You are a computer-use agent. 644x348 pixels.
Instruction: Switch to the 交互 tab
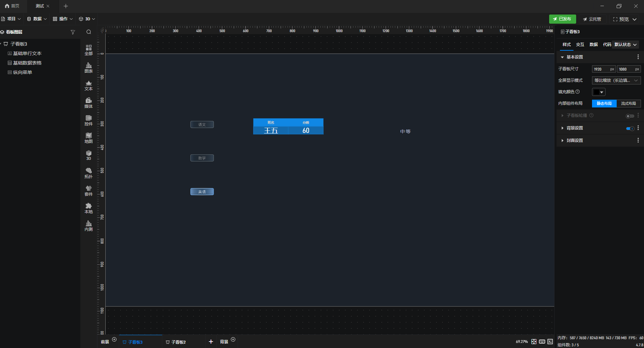(580, 45)
